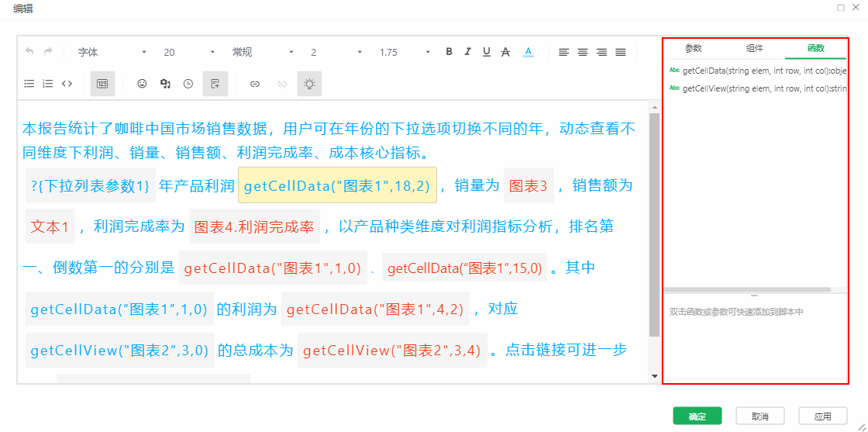Select the 函数 tab

coord(816,48)
